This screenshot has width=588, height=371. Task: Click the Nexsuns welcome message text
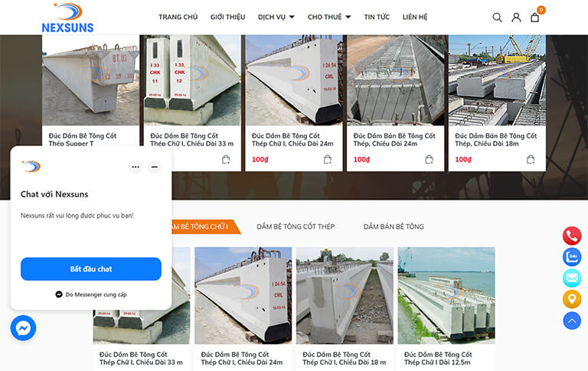[77, 216]
